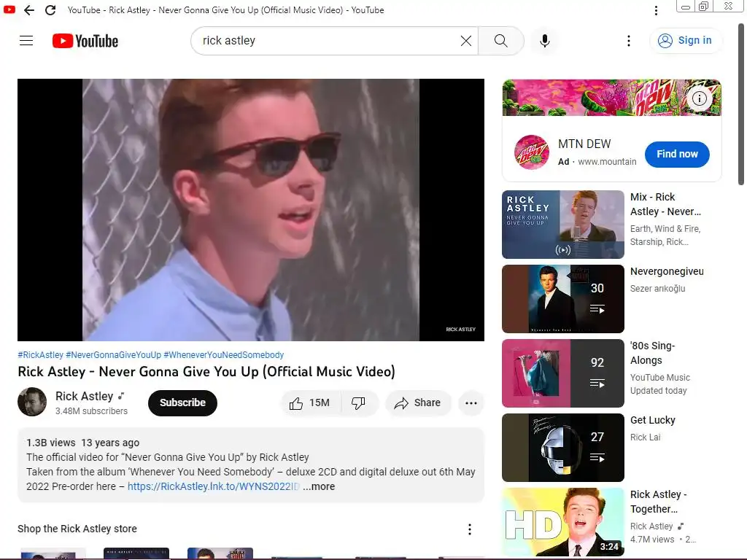Viewport: 747px width, 560px height.
Task: Click the Get Lucky title
Action: pyautogui.click(x=653, y=420)
